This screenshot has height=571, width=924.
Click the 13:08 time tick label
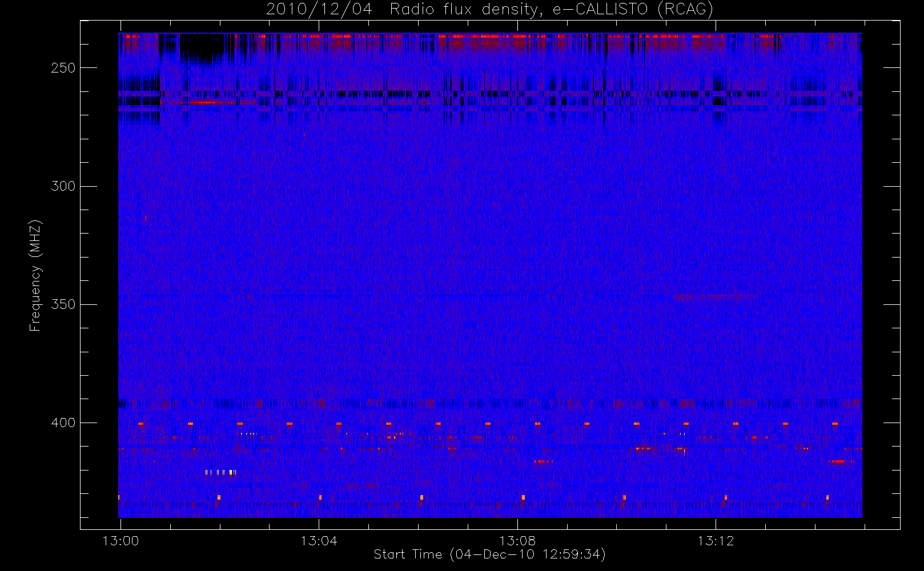(x=517, y=541)
